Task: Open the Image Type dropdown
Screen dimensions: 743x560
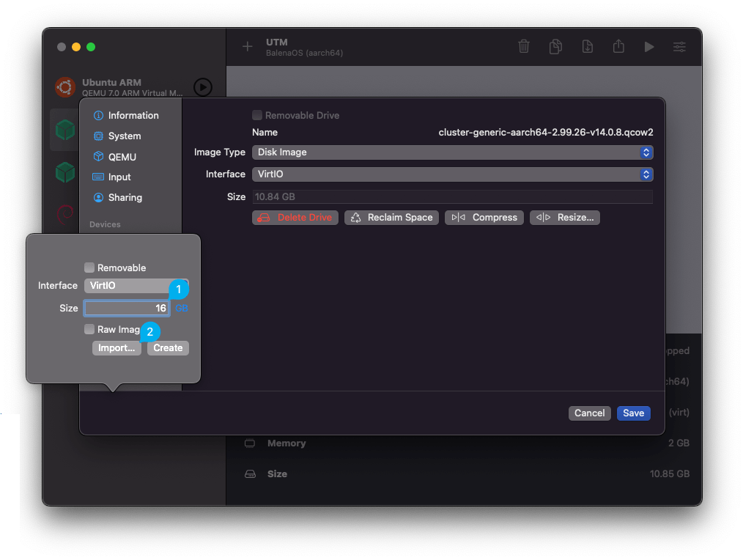Action: tap(452, 152)
